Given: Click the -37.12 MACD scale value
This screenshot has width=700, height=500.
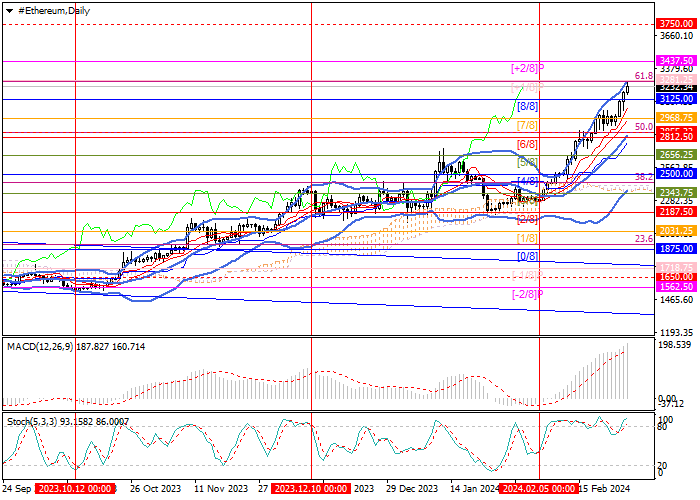Looking at the screenshot, I should (x=671, y=404).
